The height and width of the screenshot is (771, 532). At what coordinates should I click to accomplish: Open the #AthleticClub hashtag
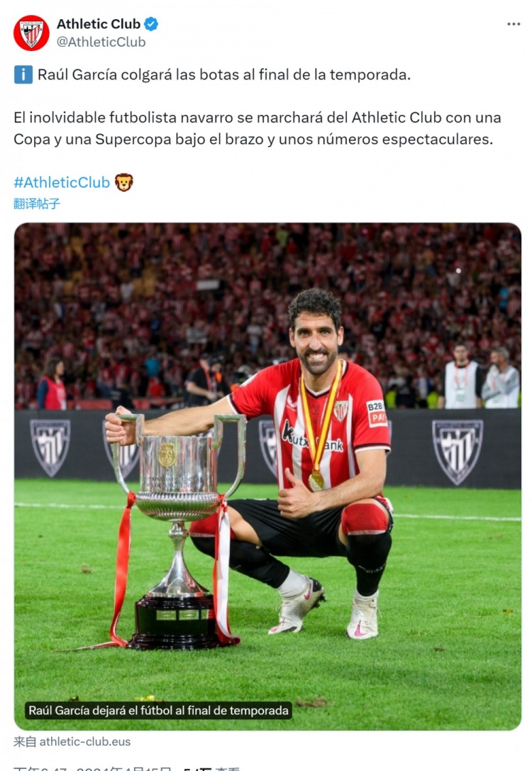coord(62,182)
